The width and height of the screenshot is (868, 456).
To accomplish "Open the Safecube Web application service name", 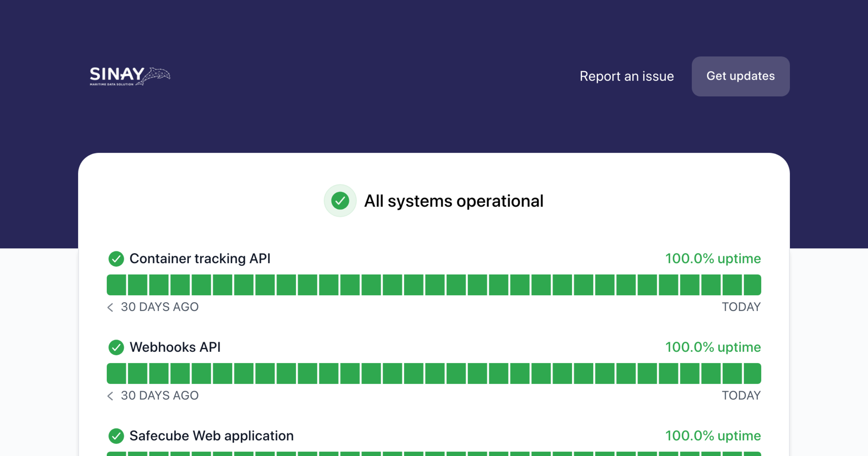I will [212, 436].
